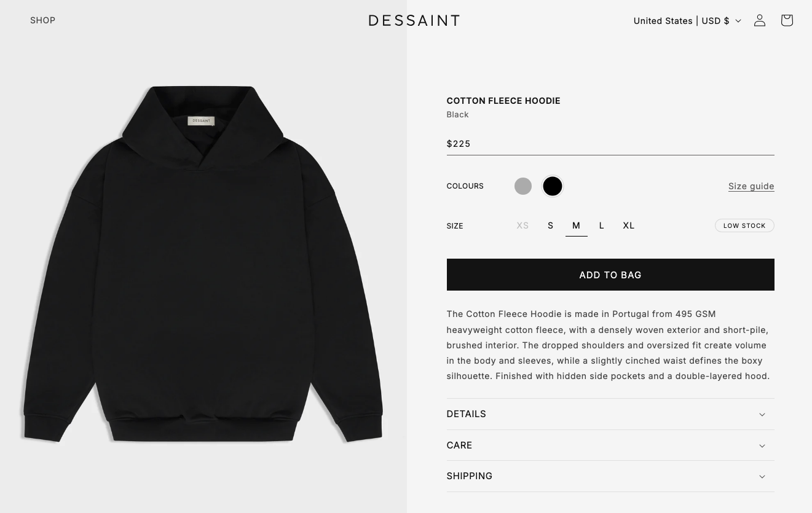812x513 pixels.
Task: Select the black colour swatch
Action: point(553,186)
